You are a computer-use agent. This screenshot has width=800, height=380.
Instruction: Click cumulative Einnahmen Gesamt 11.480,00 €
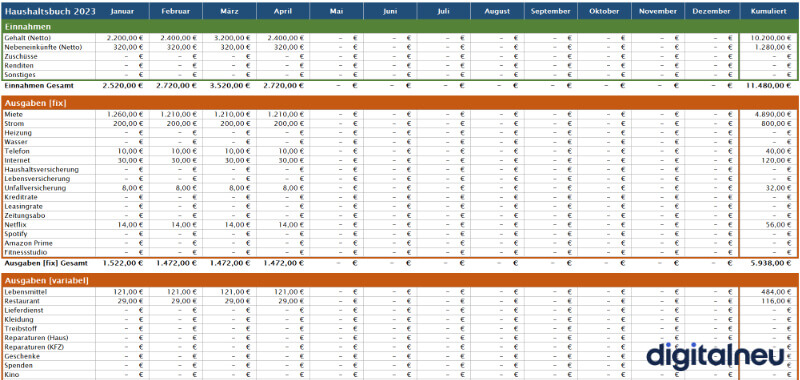coord(769,85)
